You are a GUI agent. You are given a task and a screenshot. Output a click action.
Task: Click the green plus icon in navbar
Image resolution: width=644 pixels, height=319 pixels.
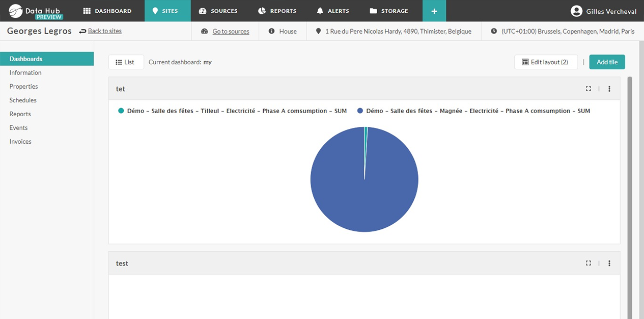click(x=434, y=11)
